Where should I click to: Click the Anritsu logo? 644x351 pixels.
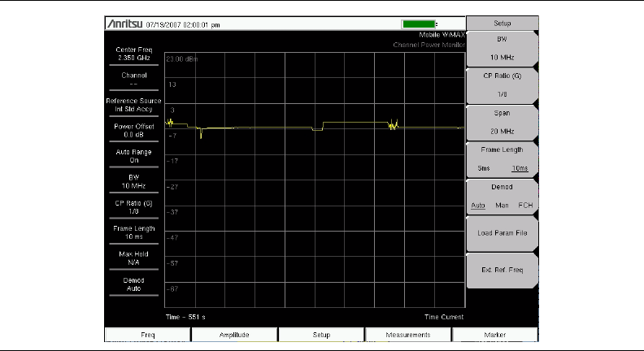point(125,24)
